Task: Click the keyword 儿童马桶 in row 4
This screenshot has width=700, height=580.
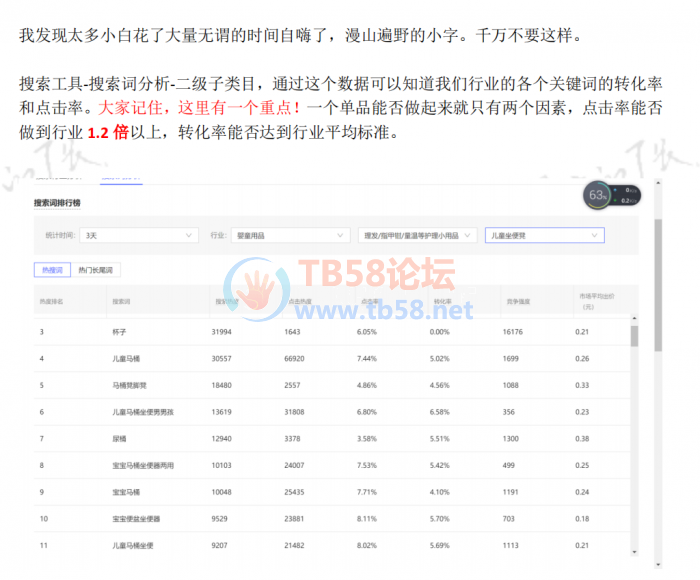Action: [126, 359]
